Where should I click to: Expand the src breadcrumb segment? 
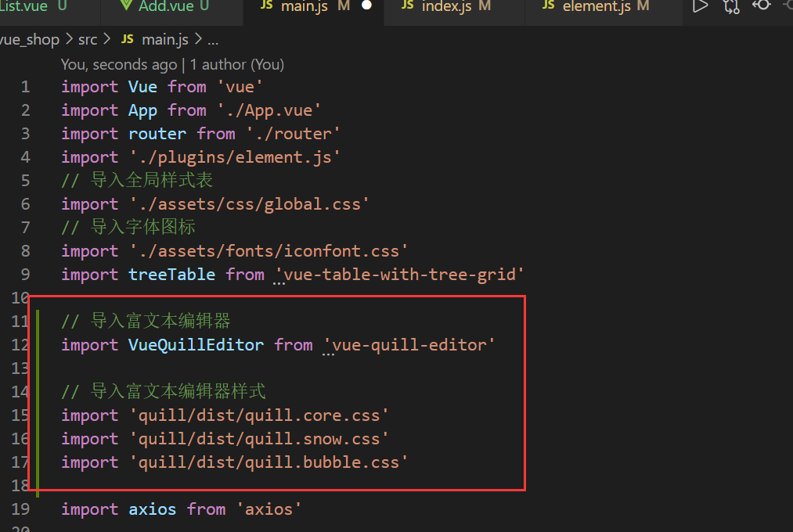click(x=88, y=39)
